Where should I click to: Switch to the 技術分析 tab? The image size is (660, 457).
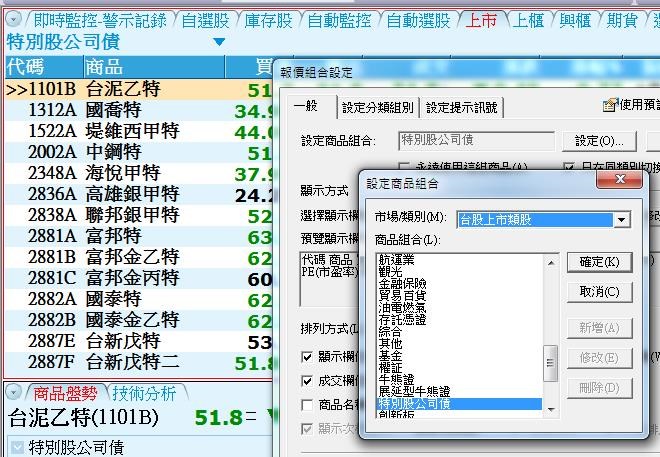coord(144,393)
